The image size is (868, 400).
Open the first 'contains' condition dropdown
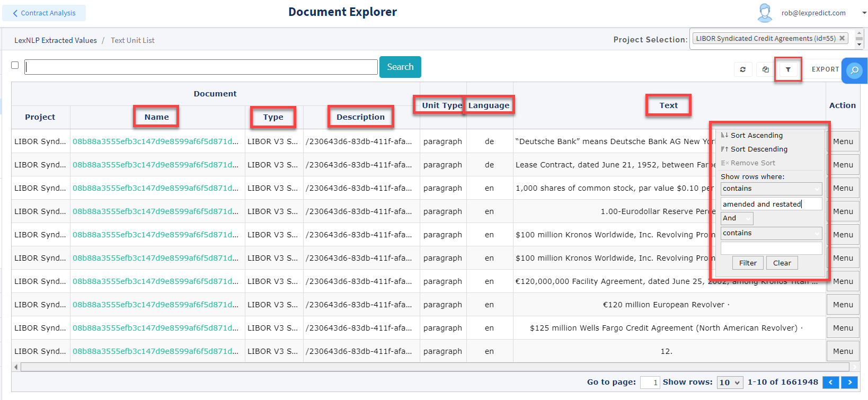(x=771, y=189)
